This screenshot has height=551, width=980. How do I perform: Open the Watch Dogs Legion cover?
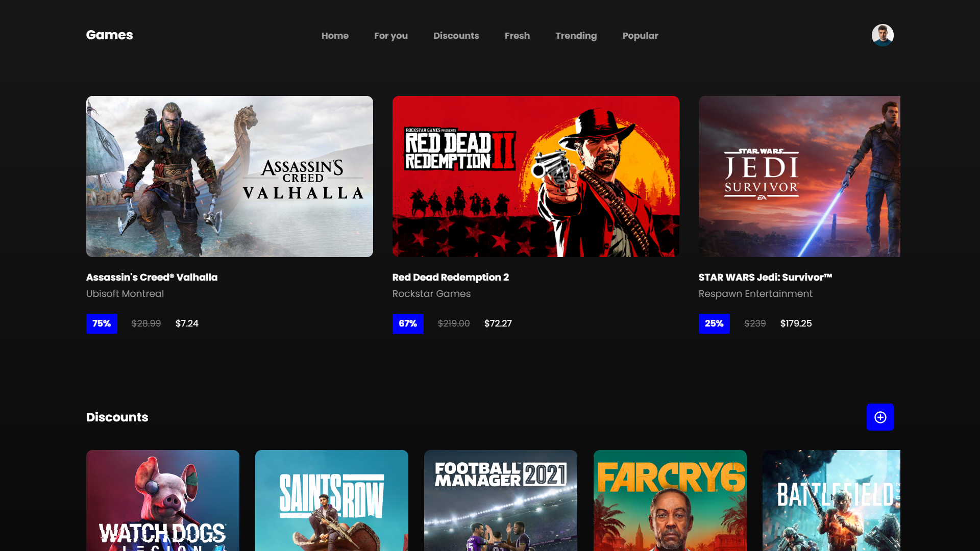click(x=163, y=500)
